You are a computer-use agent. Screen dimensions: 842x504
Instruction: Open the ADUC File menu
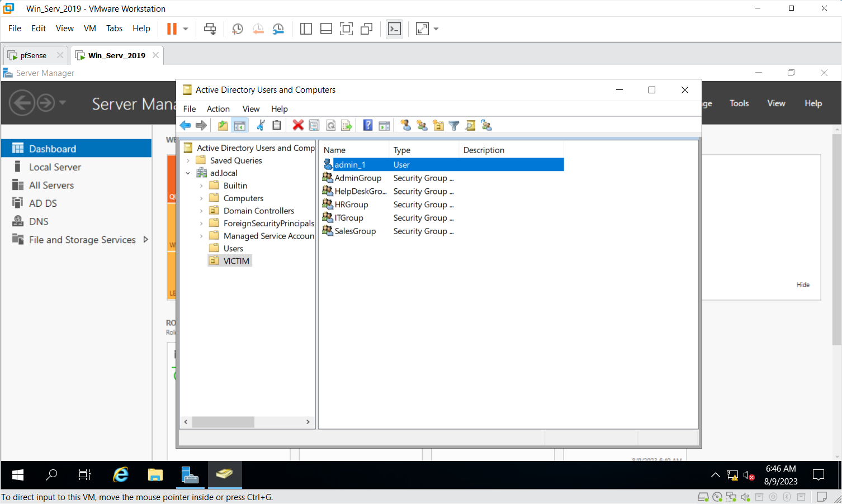[190, 109]
